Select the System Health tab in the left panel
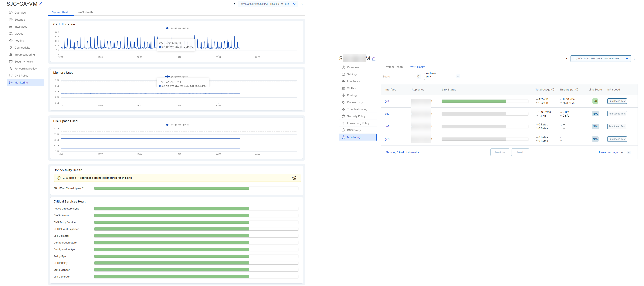 [61, 12]
